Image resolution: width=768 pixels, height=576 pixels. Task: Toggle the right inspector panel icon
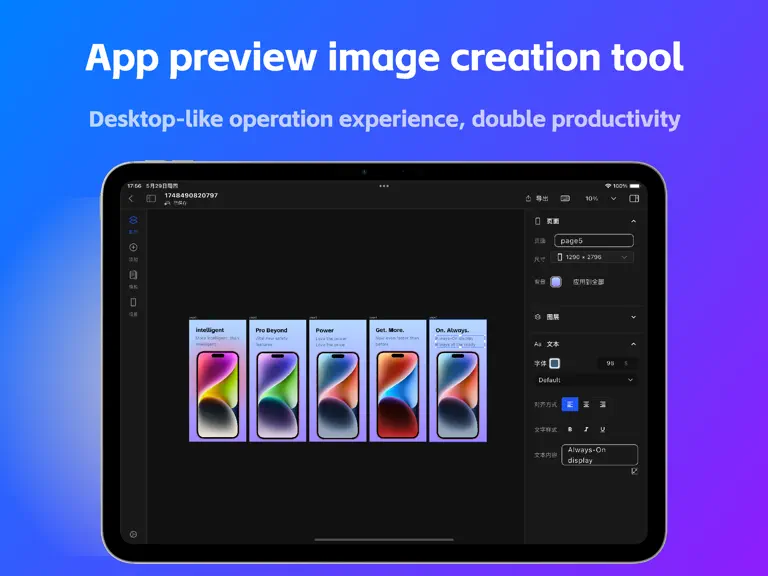click(634, 198)
